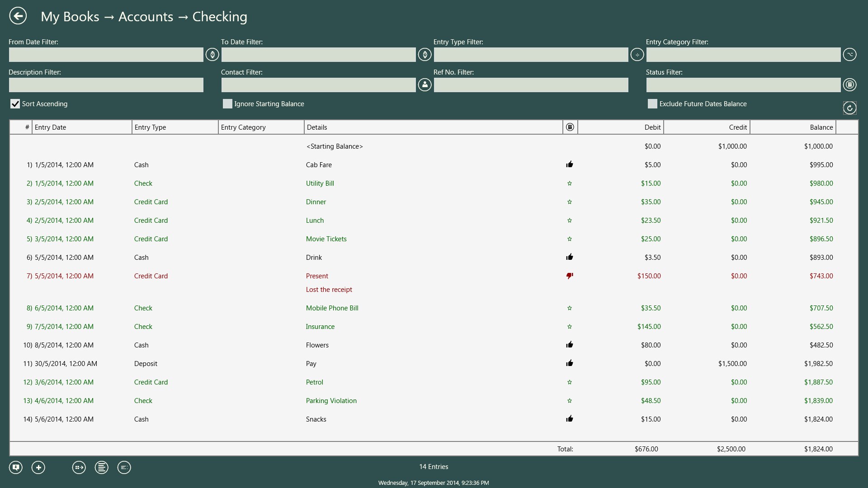Open the Status Filter selector
Image resolution: width=868 pixels, height=488 pixels.
coord(849,84)
